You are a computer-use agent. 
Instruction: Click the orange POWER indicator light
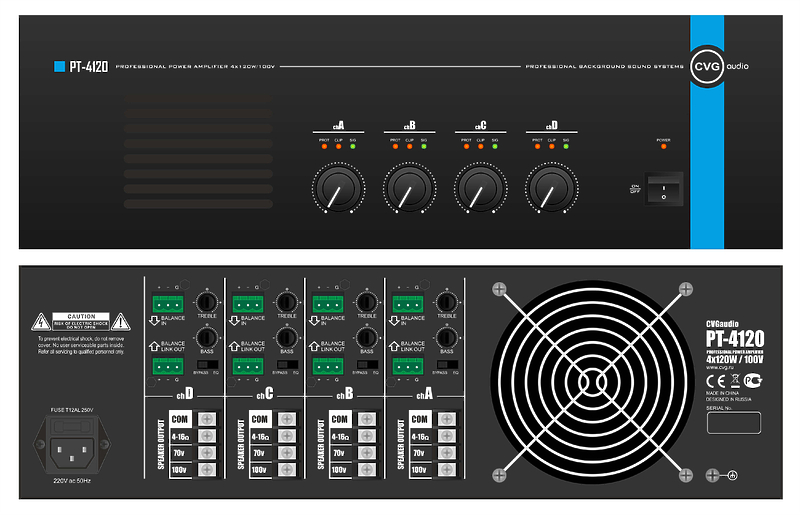point(663,147)
